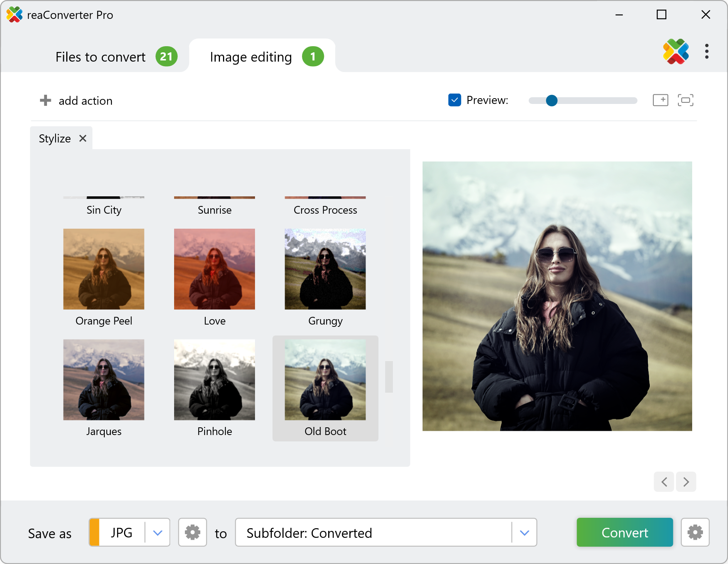Open JPG format settings gear
Viewport: 728px width, 564px height.
pyautogui.click(x=192, y=532)
